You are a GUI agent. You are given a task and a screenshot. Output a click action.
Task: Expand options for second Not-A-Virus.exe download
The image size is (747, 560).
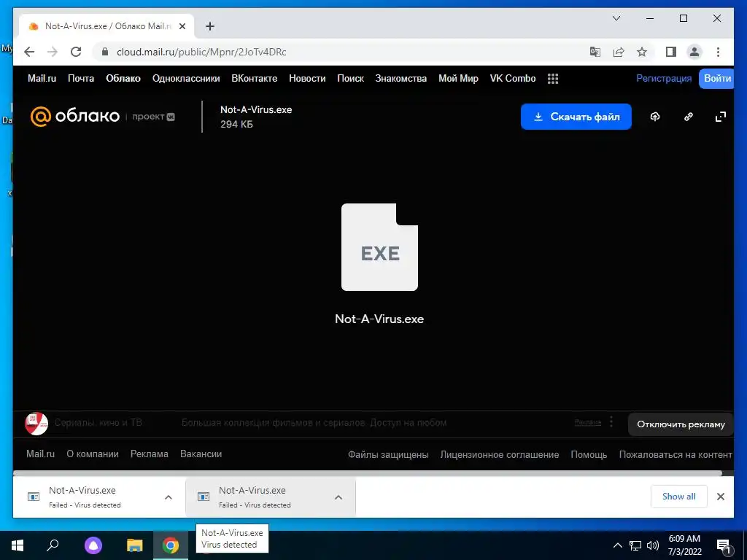[x=338, y=497]
